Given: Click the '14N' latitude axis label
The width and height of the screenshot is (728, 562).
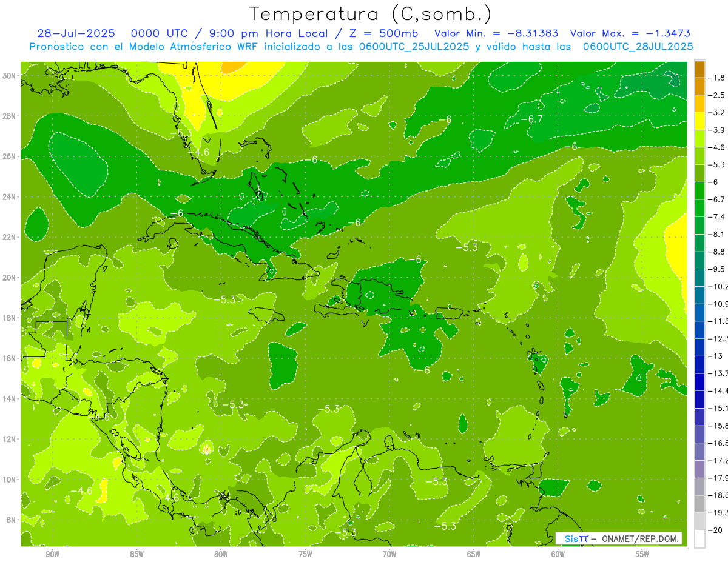Looking at the screenshot, I should [10, 398].
